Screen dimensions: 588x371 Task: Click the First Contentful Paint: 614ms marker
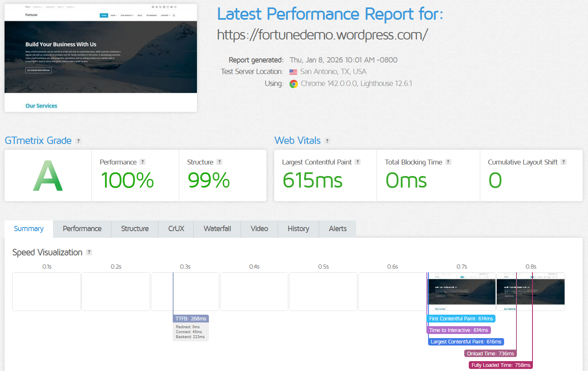click(x=461, y=319)
